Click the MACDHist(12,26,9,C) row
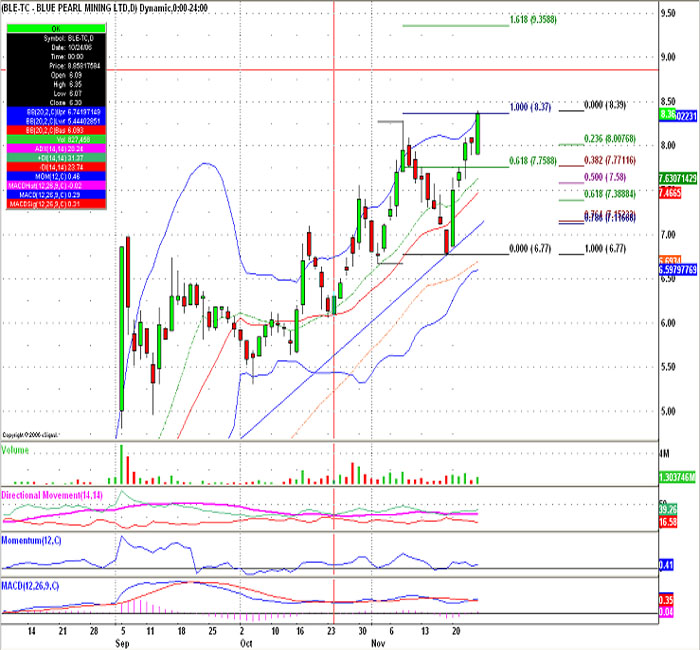 tap(56, 186)
